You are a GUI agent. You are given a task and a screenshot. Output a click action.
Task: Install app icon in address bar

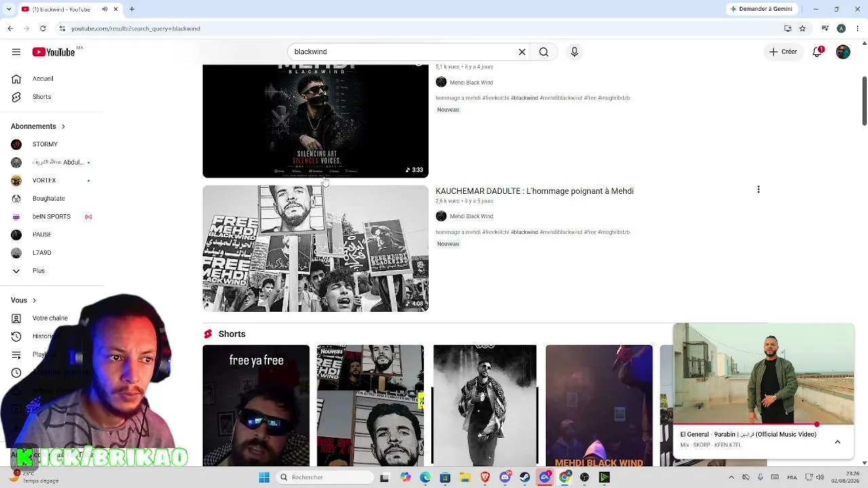[787, 28]
